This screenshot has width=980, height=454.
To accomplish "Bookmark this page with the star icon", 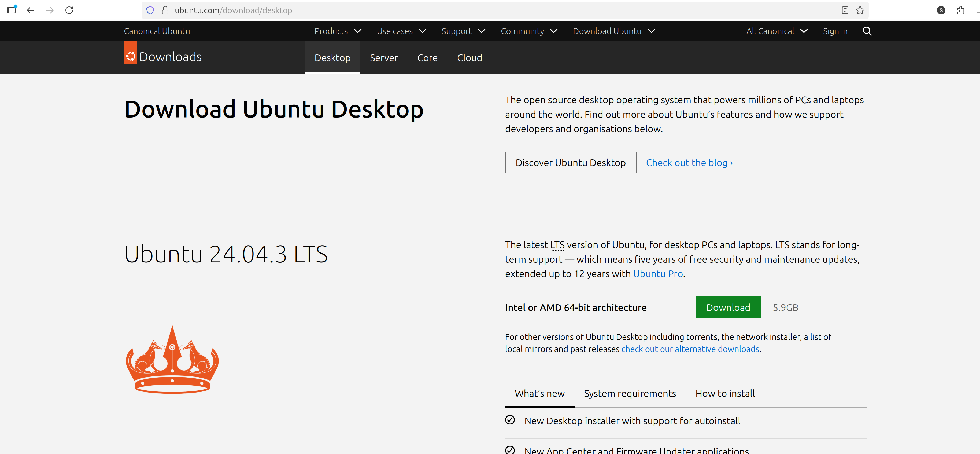I will 860,10.
